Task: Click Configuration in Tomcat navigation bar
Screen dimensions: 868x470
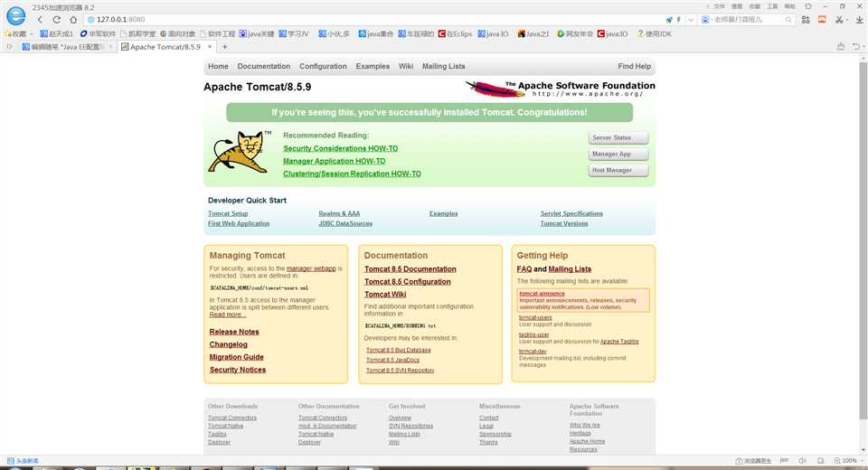Action: (323, 66)
